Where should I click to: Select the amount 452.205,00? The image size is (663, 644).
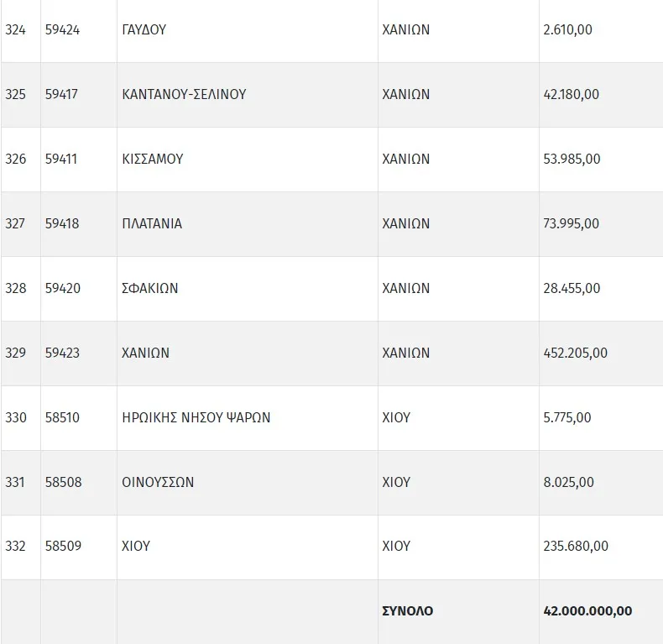pos(575,353)
